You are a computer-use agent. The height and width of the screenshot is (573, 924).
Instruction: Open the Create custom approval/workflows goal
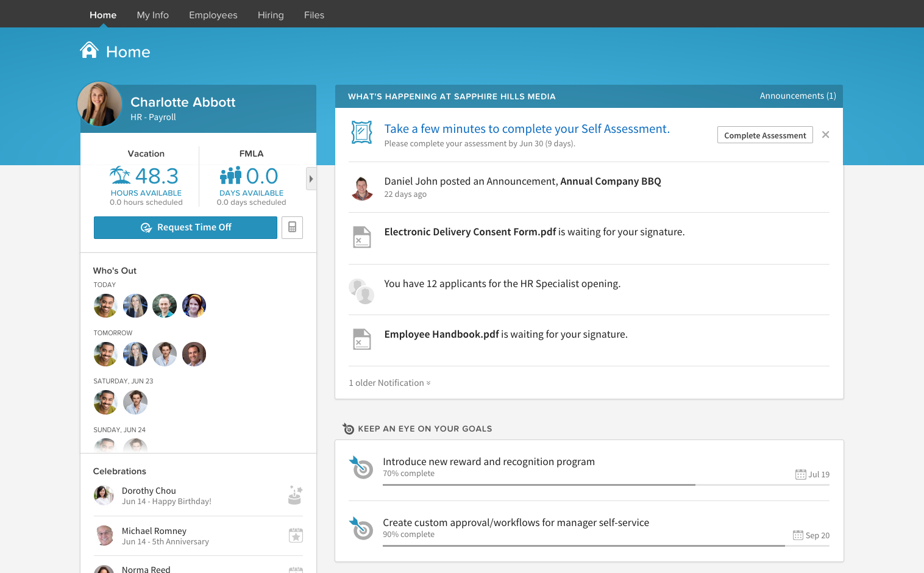point(516,522)
